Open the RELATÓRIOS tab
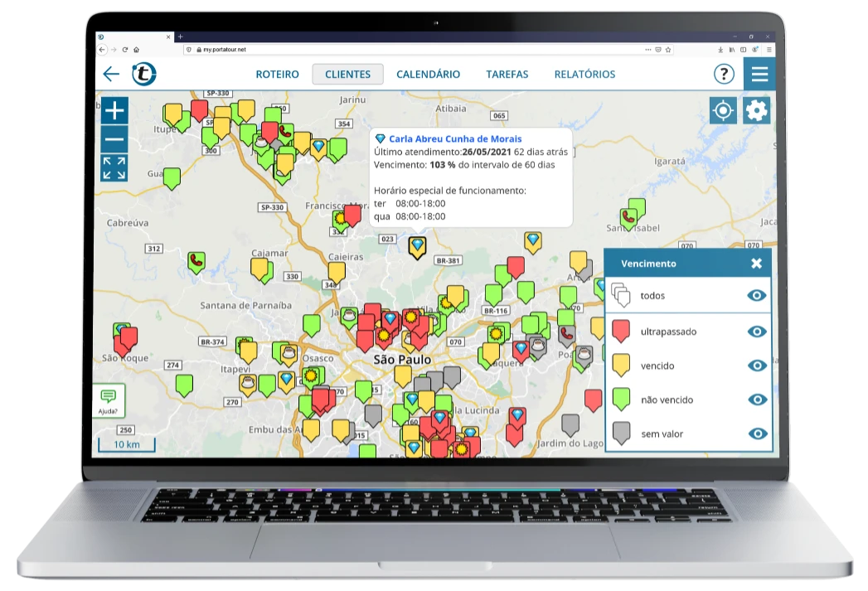868x591 pixels. 584,74
